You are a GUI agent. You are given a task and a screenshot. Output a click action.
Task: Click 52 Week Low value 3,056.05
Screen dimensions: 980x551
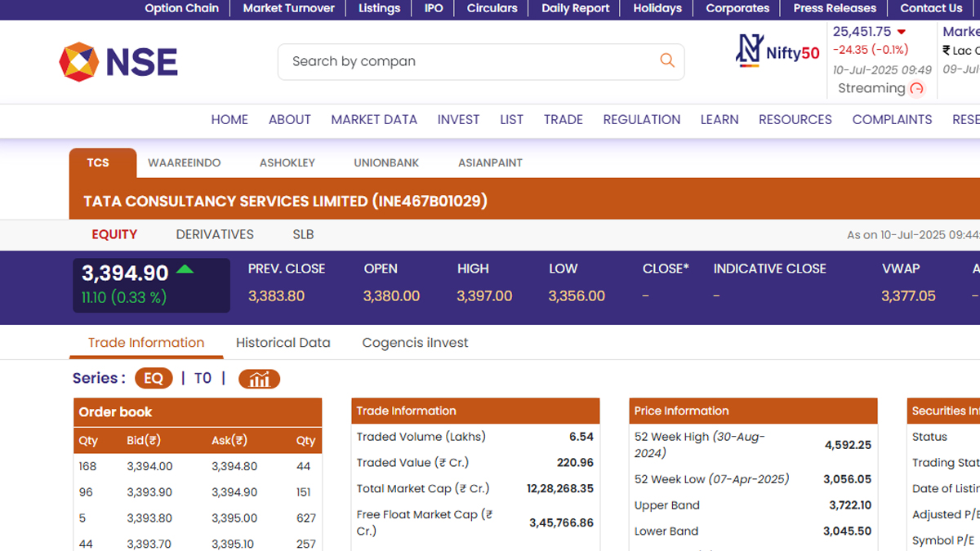[848, 479]
